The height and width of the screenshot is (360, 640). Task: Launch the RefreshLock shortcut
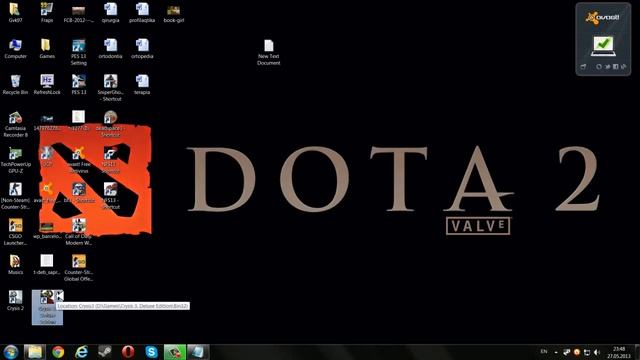[47, 84]
